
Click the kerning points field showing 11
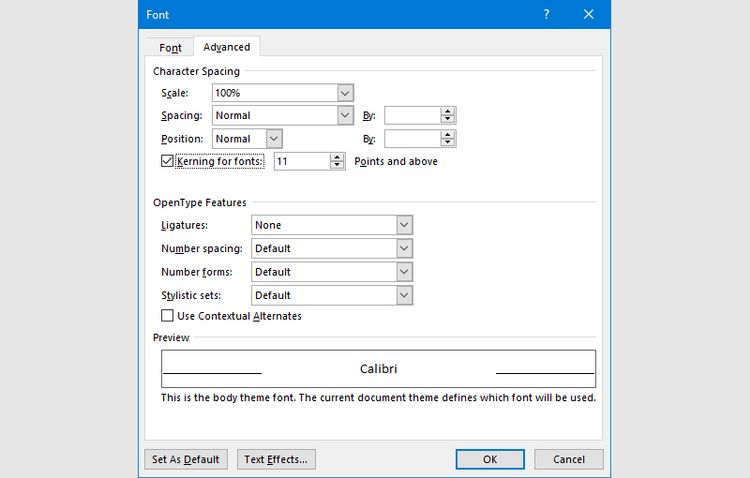click(x=302, y=161)
